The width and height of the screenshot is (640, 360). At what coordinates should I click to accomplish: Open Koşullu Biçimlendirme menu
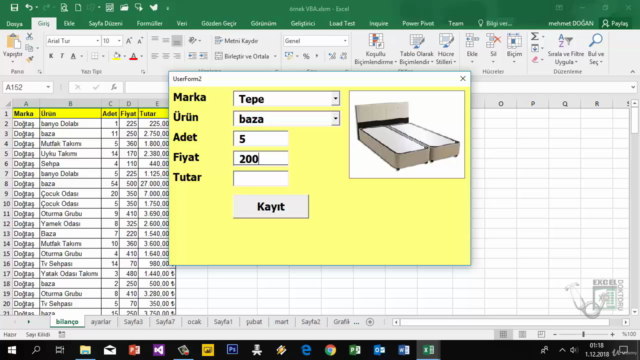coord(376,49)
